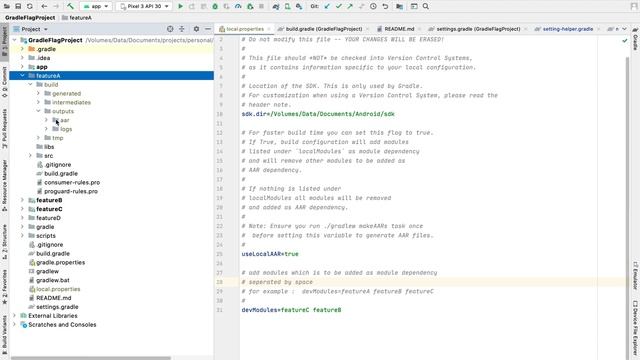640x360 pixels.
Task: Open the SDK Manager icon
Action: click(299, 7)
